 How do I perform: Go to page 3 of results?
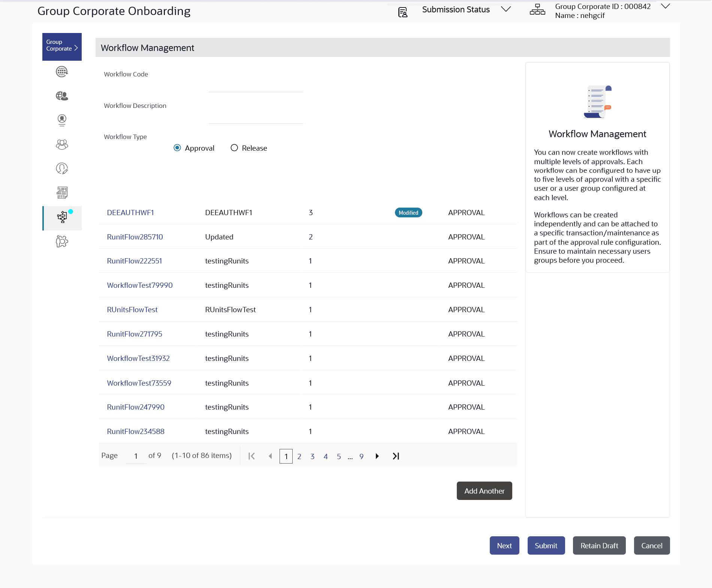tap(313, 456)
